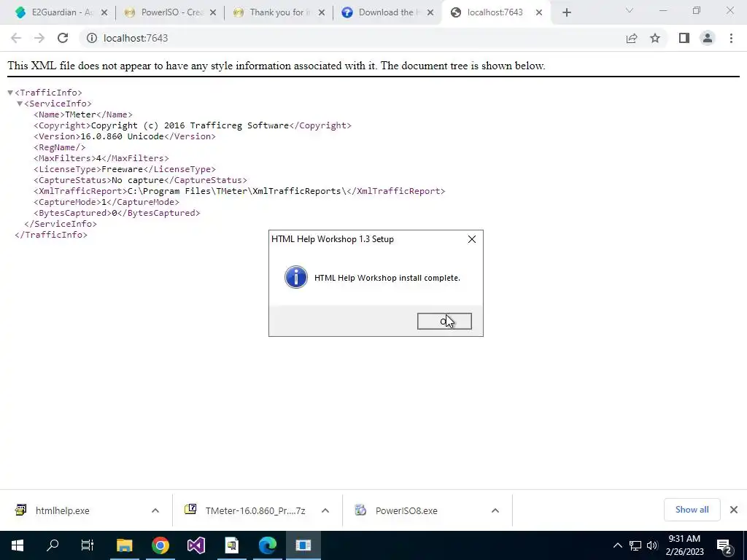Click the address bar showing localhost:7643

coord(352,38)
